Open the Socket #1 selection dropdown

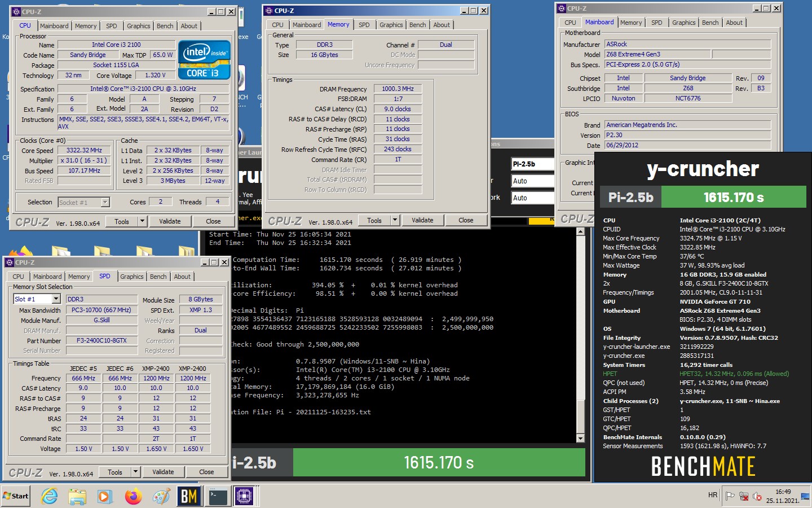tap(105, 202)
